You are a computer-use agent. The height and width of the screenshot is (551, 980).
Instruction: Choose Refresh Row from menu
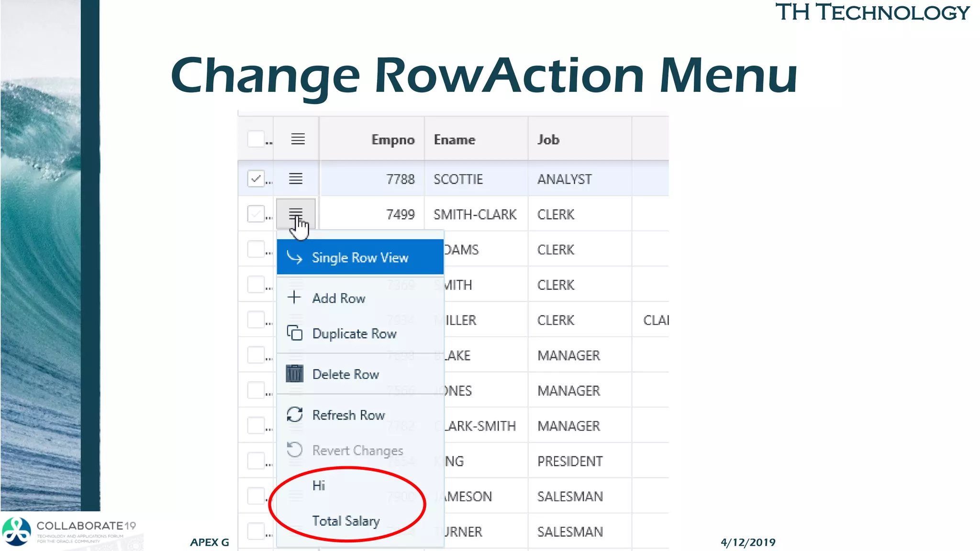360,415
